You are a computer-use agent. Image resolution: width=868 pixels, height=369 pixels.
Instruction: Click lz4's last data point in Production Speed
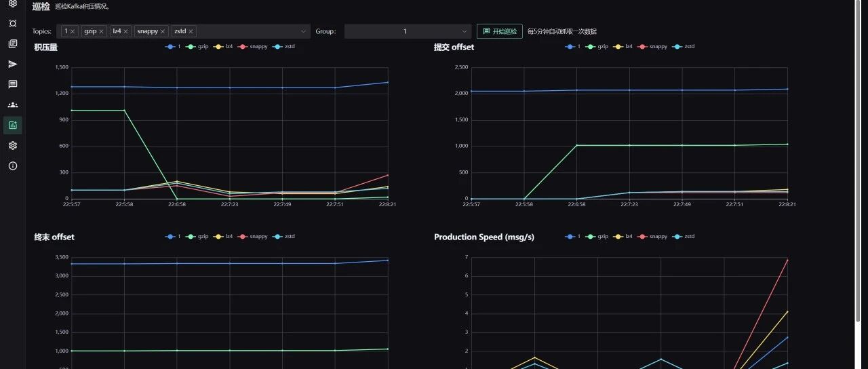pos(787,311)
